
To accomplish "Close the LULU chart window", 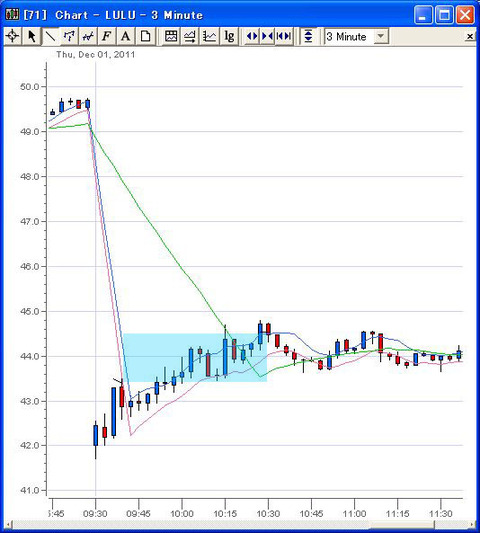I will click(x=465, y=15).
